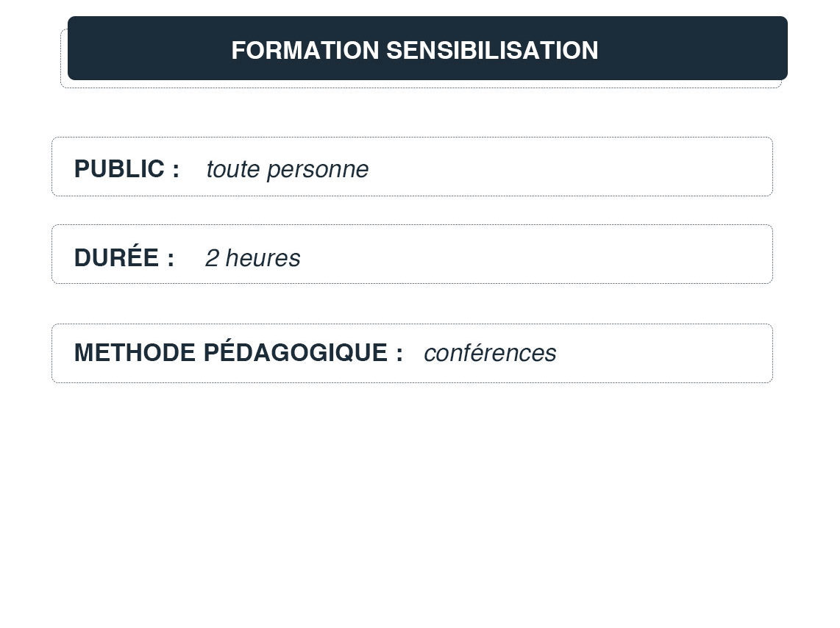The image size is (840, 628).
Task: Select the PUBLIC : label
Action: tap(127, 169)
